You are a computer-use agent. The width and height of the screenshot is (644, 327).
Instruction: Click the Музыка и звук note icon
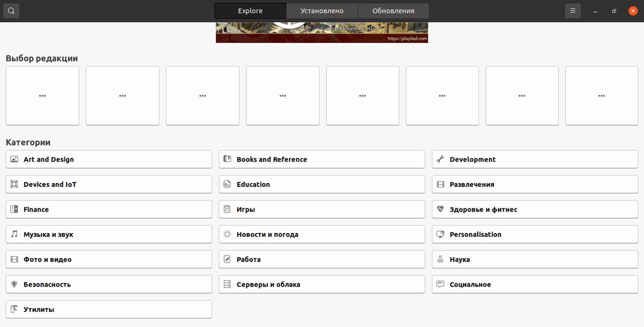pos(14,235)
